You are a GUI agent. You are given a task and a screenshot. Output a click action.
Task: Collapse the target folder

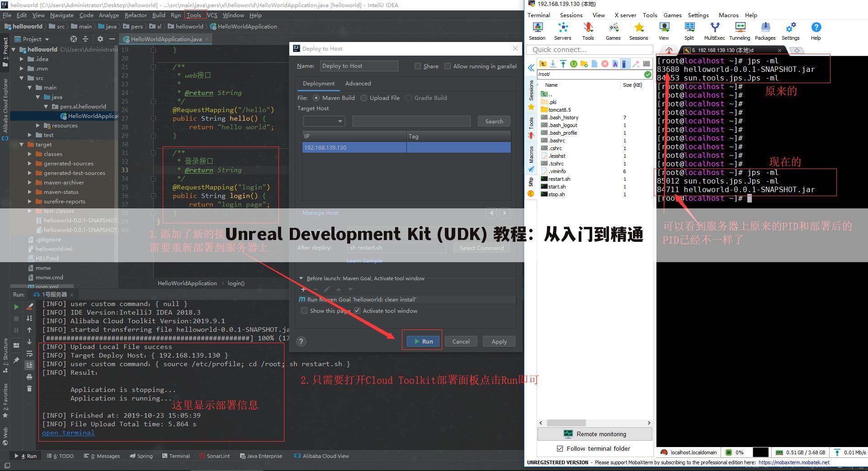[22, 144]
